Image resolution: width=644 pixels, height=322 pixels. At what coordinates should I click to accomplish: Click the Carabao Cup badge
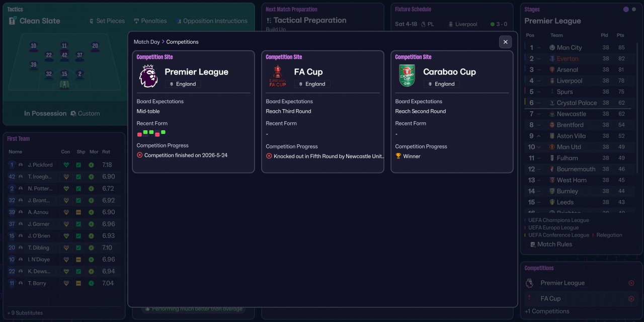pos(407,76)
